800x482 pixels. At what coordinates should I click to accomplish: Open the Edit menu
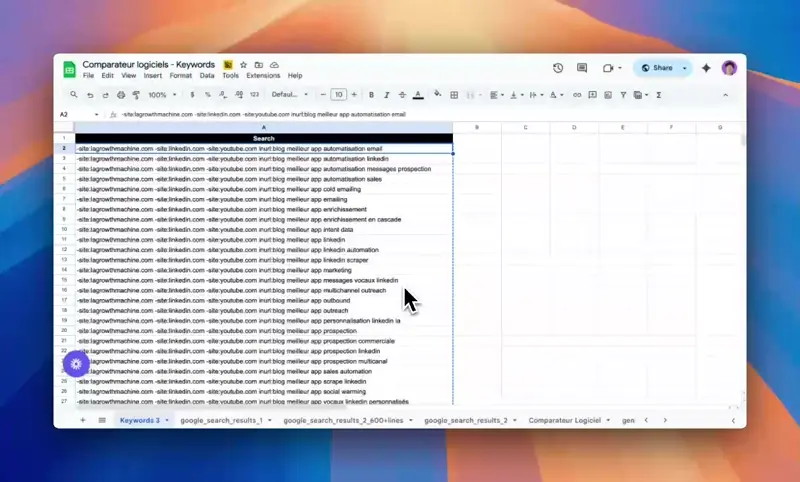107,75
